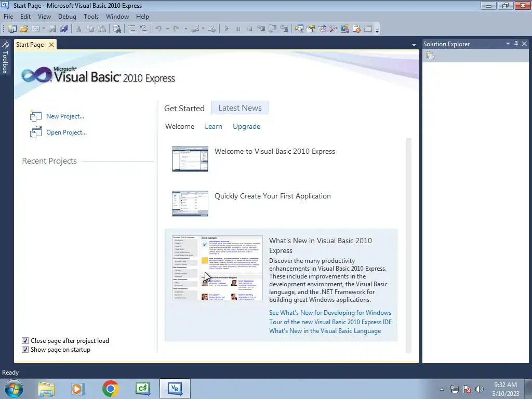Image resolution: width=532 pixels, height=399 pixels.
Task: Open What's New in the Visual Basic Language link
Action: [325, 331]
